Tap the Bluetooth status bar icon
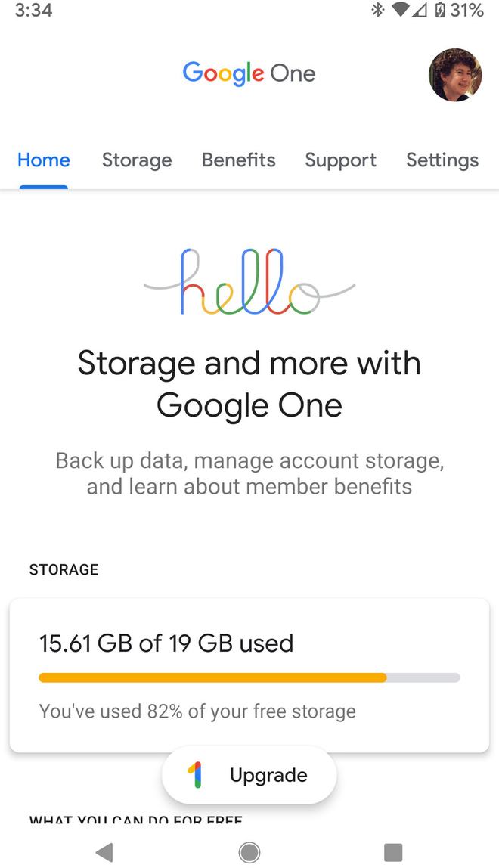The height and width of the screenshot is (868, 499). (377, 11)
